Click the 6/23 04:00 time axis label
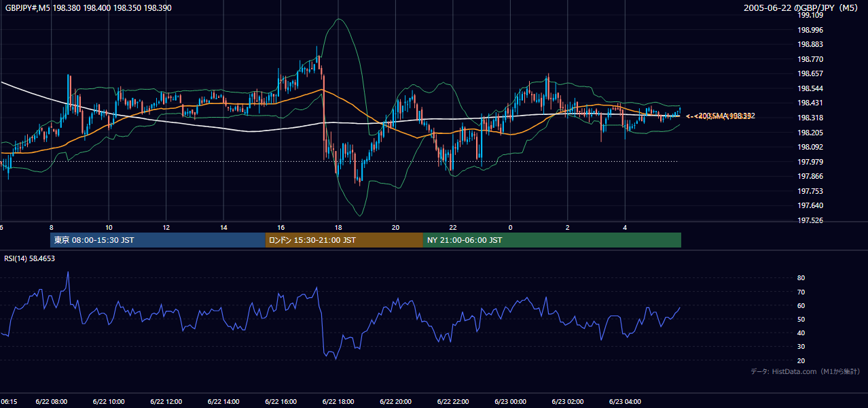This screenshot has height=408, width=868. point(626,402)
